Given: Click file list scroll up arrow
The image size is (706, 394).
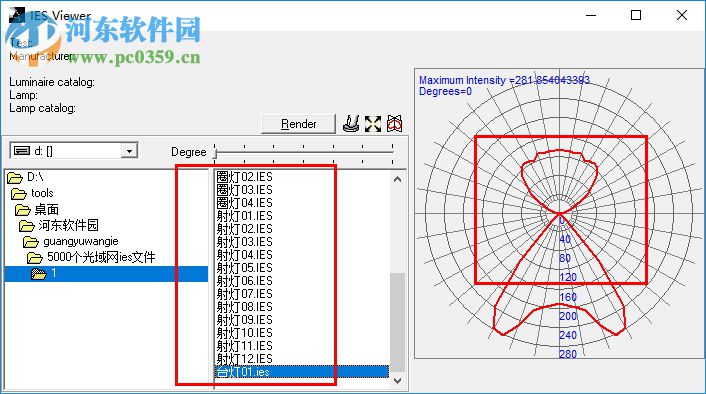Looking at the screenshot, I should coord(397,179).
